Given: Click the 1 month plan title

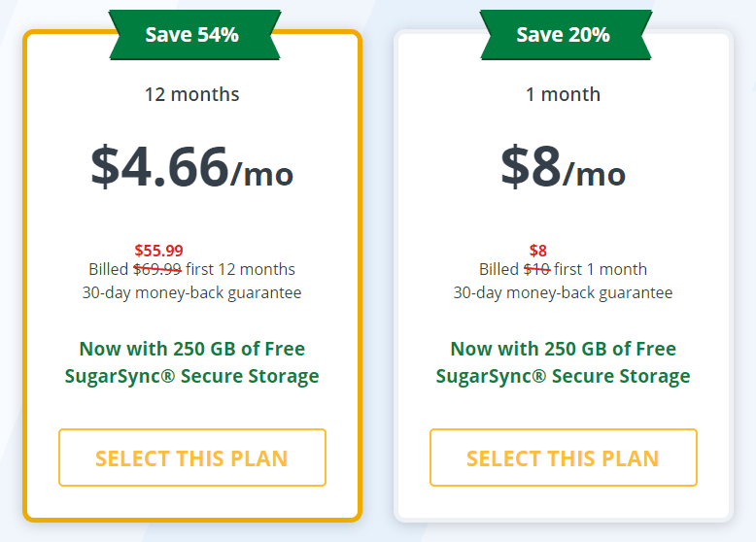Looking at the screenshot, I should [564, 94].
